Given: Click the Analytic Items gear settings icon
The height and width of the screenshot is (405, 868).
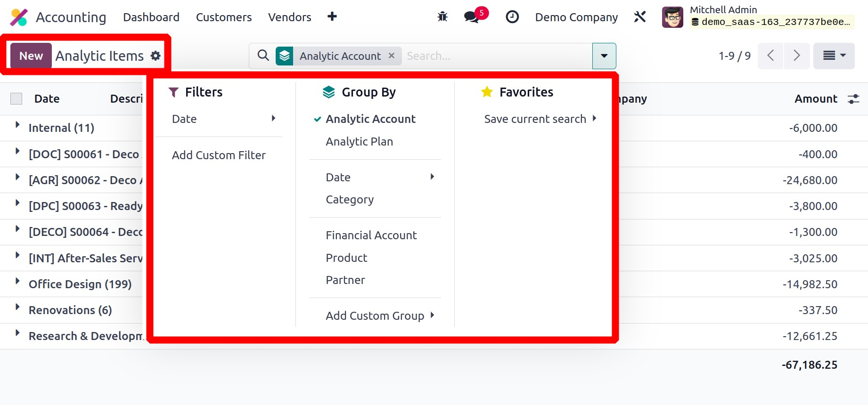Looking at the screenshot, I should (x=156, y=56).
